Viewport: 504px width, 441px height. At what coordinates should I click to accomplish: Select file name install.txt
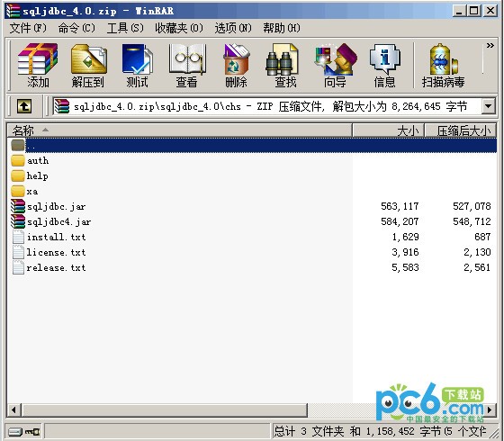pos(56,238)
